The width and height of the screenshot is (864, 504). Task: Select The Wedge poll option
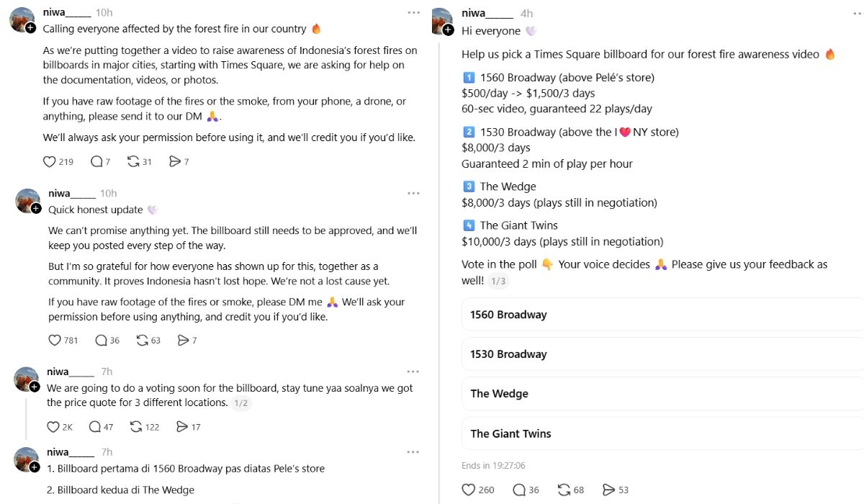pos(662,394)
